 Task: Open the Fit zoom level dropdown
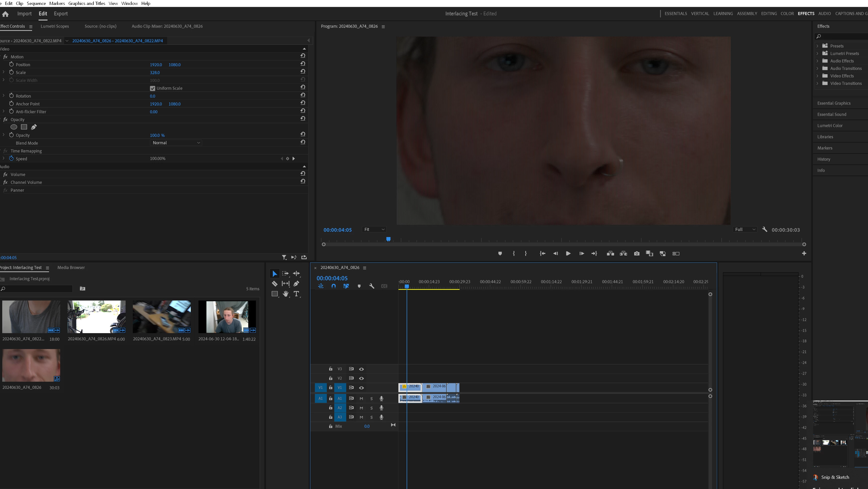tap(374, 230)
